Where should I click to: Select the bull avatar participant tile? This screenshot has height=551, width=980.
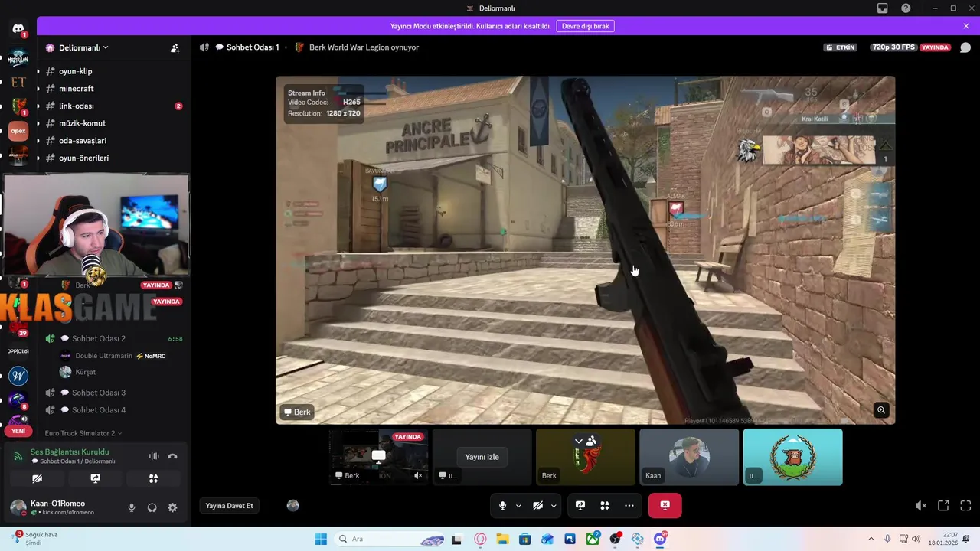(x=792, y=457)
